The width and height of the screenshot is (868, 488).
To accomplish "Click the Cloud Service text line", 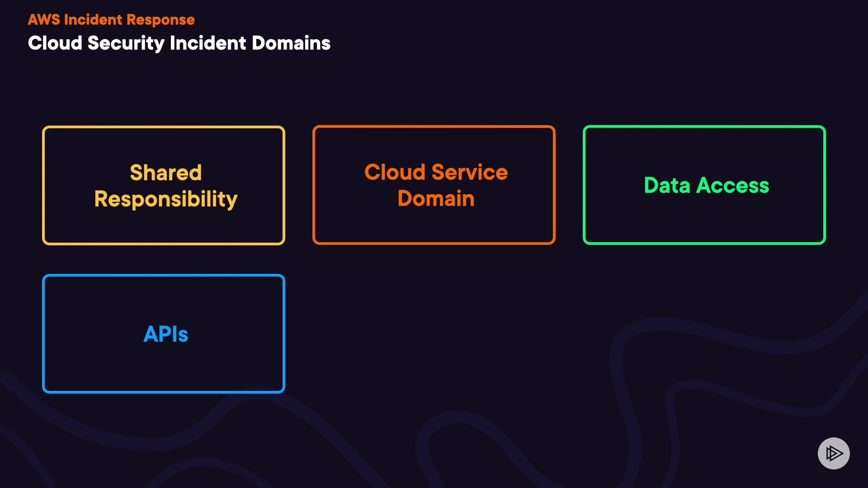I will [436, 172].
